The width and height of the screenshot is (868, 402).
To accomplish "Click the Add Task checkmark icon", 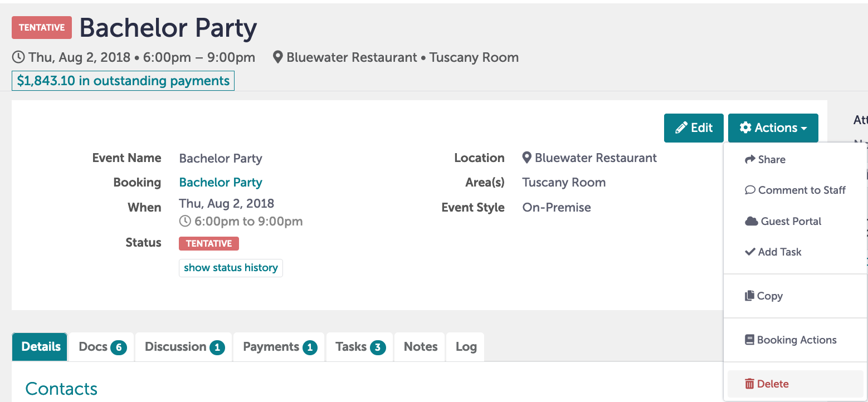I will 750,252.
